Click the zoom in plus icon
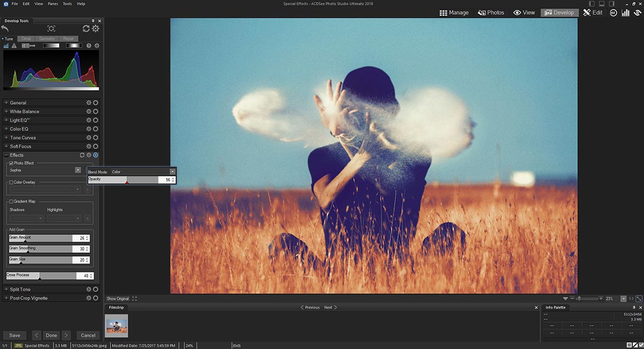Image resolution: width=644 pixels, height=349 pixels. click(601, 298)
